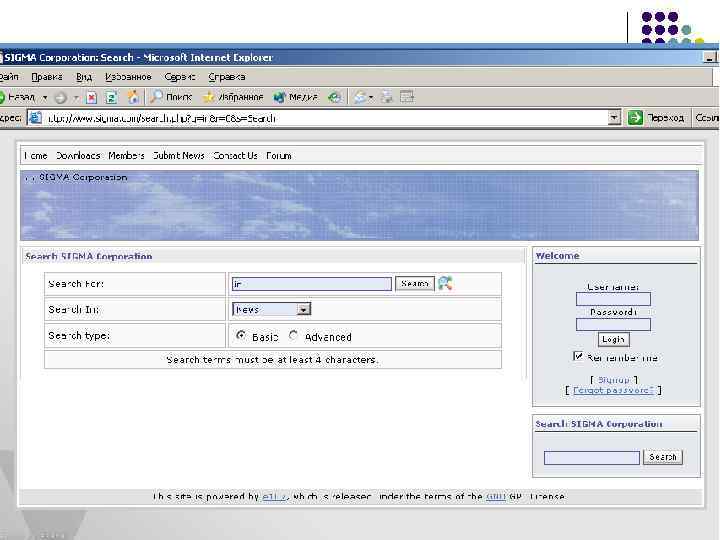Open the Forum navigation link
Viewport: 720px width, 540px height.
click(279, 156)
